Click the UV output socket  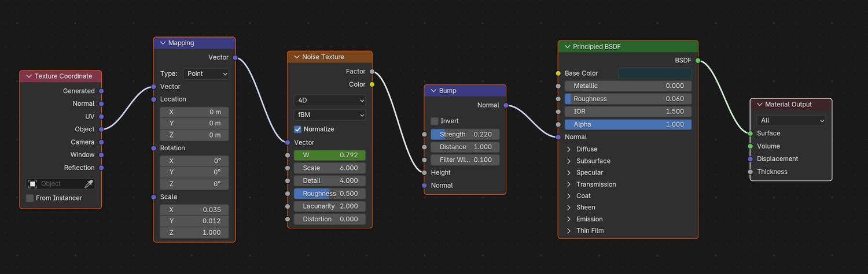click(101, 116)
